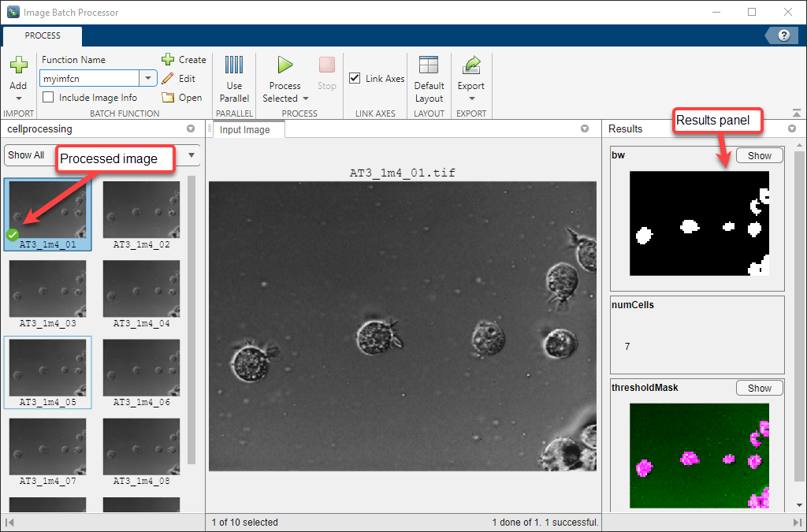Enable the Use Parallel option
807x532 pixels.
(233, 77)
